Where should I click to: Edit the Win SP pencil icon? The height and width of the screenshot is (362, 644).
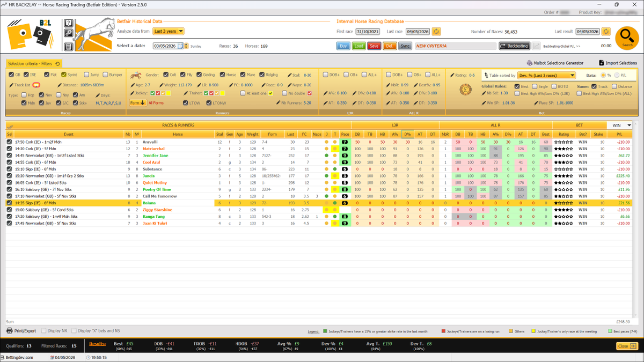point(485,102)
